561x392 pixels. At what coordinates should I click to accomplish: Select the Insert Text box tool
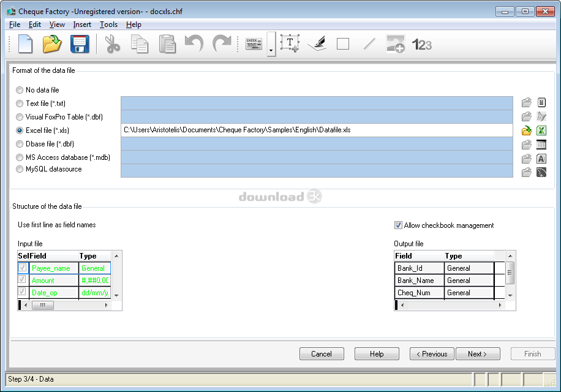[x=290, y=44]
